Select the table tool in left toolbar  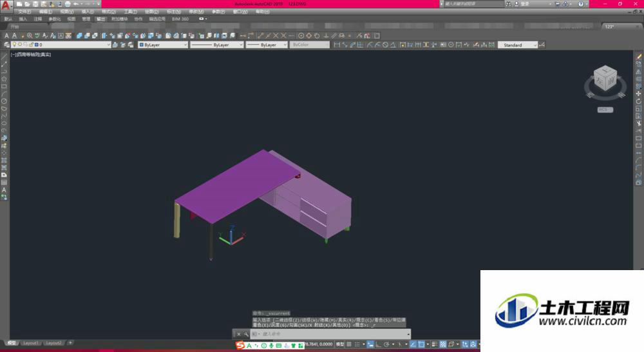coord(4,182)
